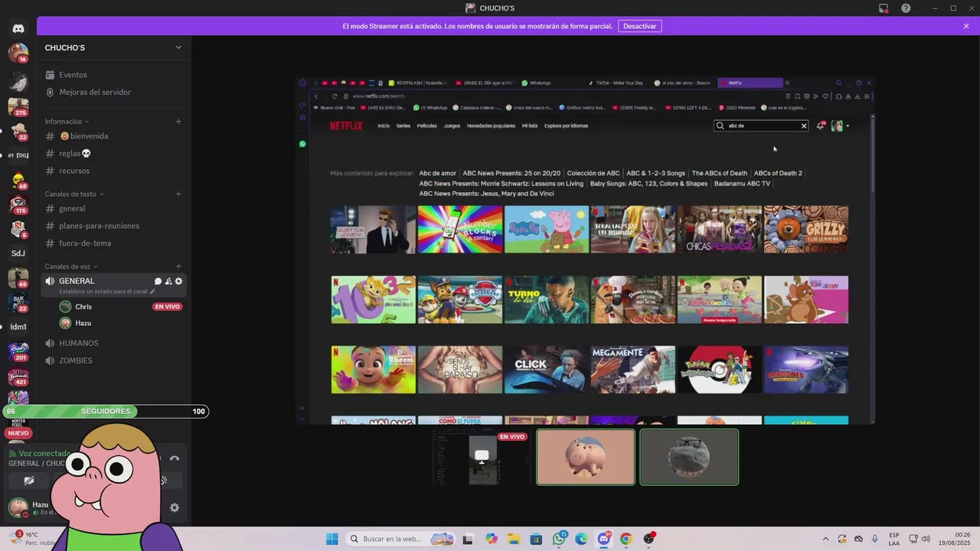Disconnect from voice with phone icon
This screenshot has height=551, width=980.
point(174,458)
